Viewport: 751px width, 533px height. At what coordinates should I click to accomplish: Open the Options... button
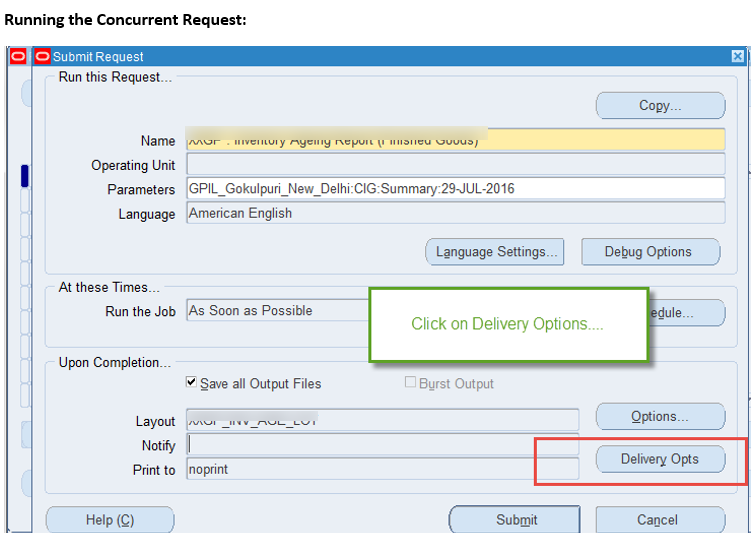(660, 417)
